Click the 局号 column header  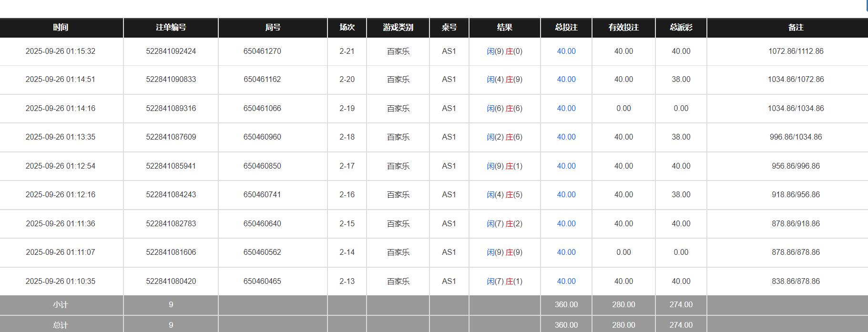tap(273, 28)
